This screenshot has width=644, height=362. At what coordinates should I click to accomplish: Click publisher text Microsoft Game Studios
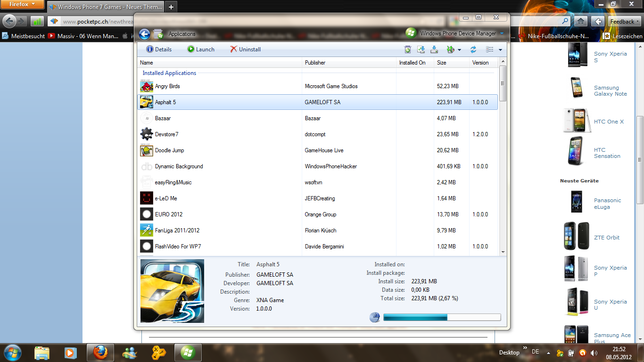[331, 86]
